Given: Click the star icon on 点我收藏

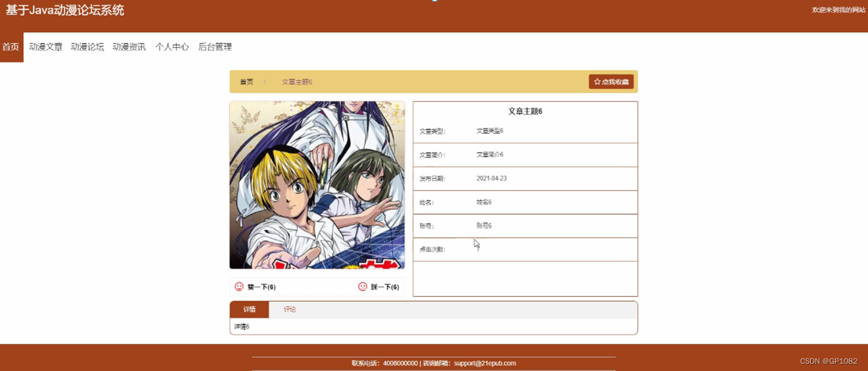Looking at the screenshot, I should pyautogui.click(x=597, y=82).
